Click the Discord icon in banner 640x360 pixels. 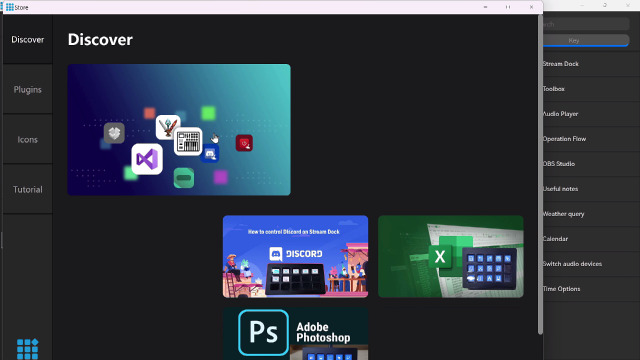point(211,154)
